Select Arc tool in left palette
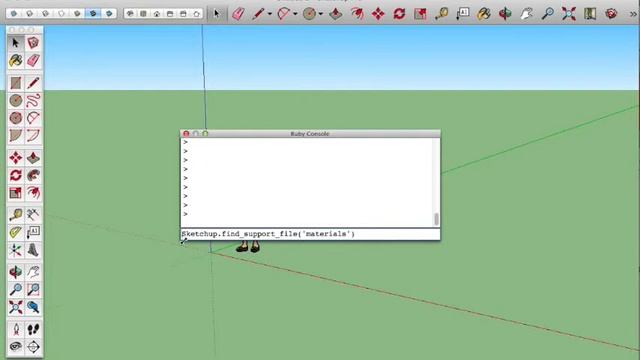The image size is (640, 360). (x=33, y=118)
